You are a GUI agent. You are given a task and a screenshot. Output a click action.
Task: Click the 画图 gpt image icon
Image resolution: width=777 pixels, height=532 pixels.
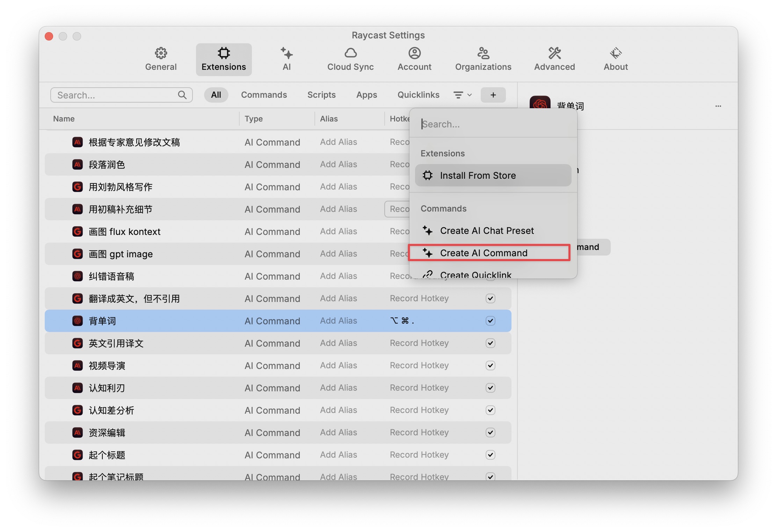pos(78,254)
